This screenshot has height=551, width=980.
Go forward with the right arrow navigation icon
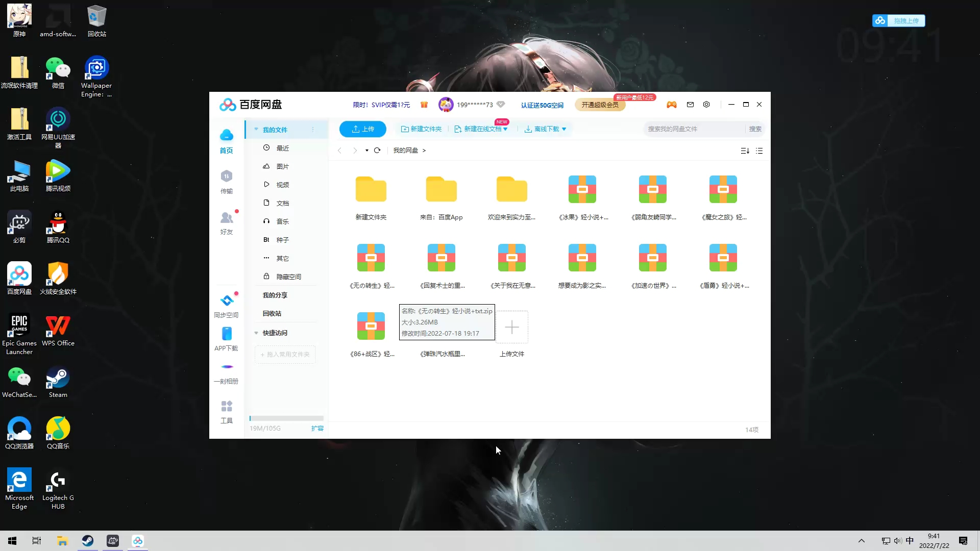click(355, 151)
